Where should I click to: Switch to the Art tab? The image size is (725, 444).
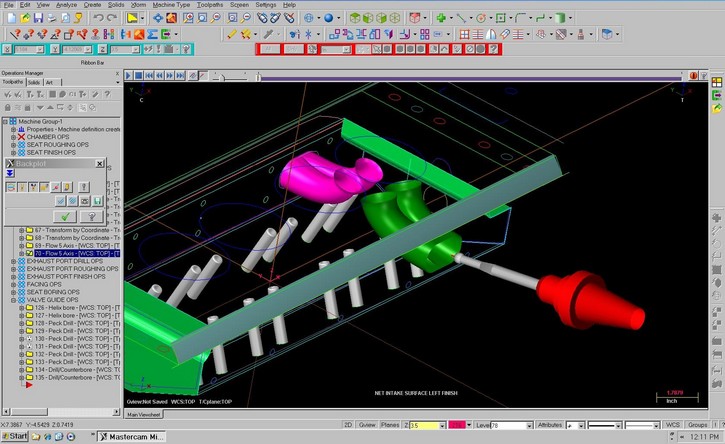click(x=49, y=82)
